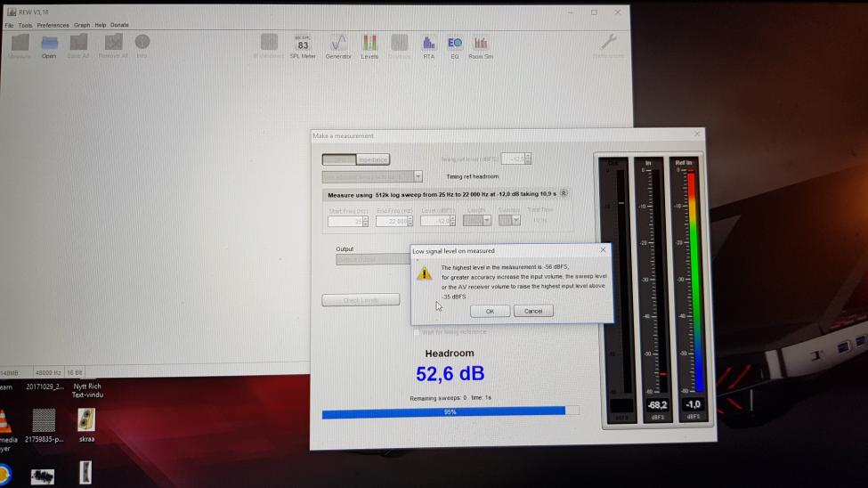Open the Preferences menu
This screenshot has width=868, height=488.
[53, 25]
